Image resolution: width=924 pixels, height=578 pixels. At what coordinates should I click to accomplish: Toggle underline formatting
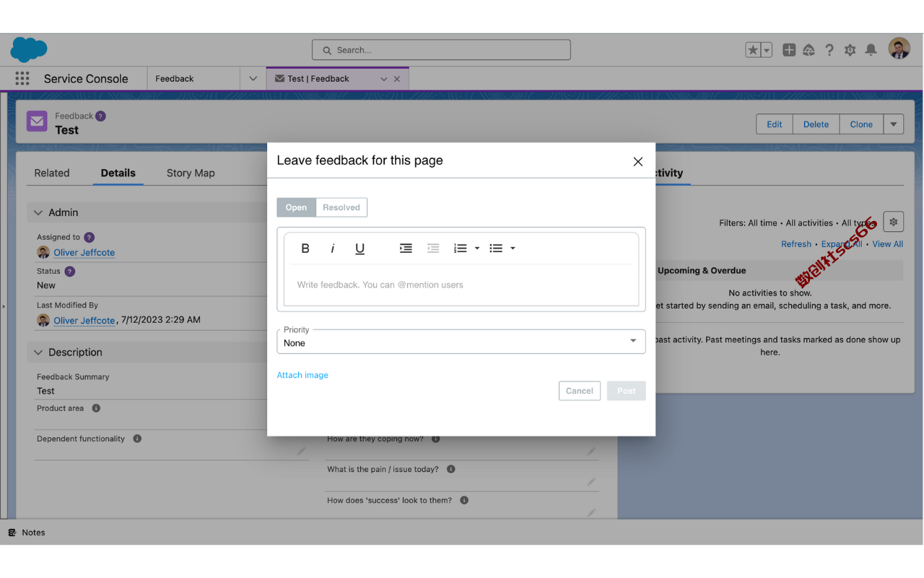pos(359,248)
